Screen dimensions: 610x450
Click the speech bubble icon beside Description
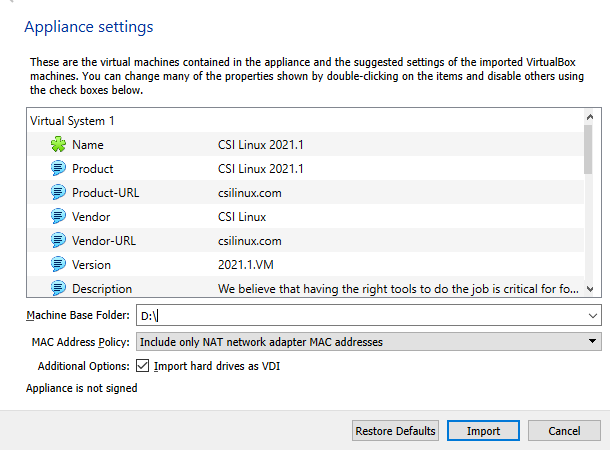pyautogui.click(x=58, y=289)
